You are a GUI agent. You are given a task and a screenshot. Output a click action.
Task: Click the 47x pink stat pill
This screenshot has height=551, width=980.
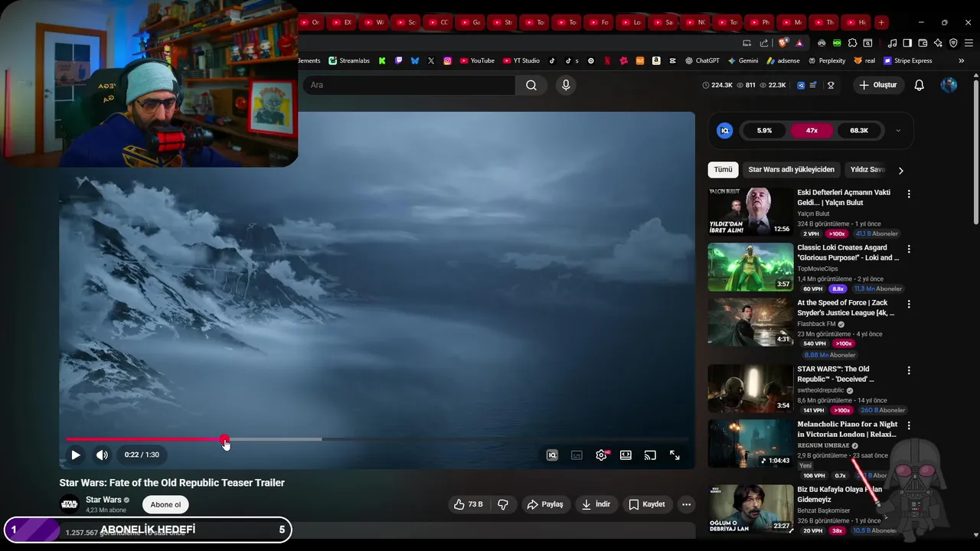[x=812, y=131]
